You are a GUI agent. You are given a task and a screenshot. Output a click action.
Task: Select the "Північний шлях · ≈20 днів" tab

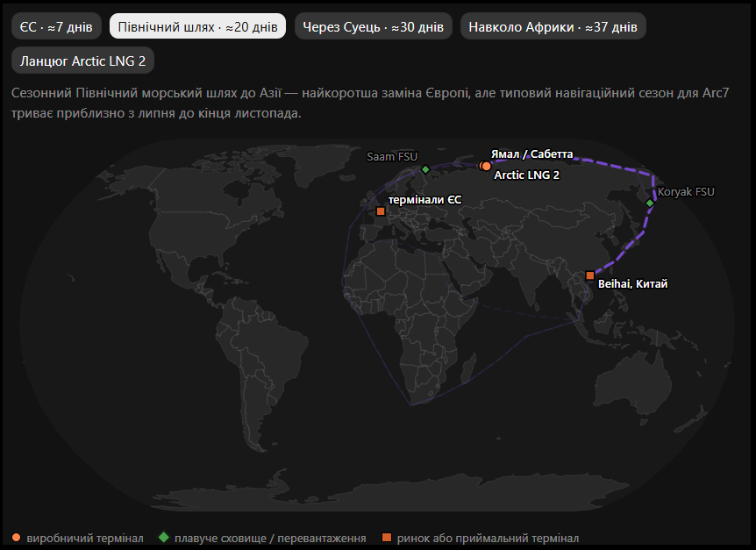[197, 26]
